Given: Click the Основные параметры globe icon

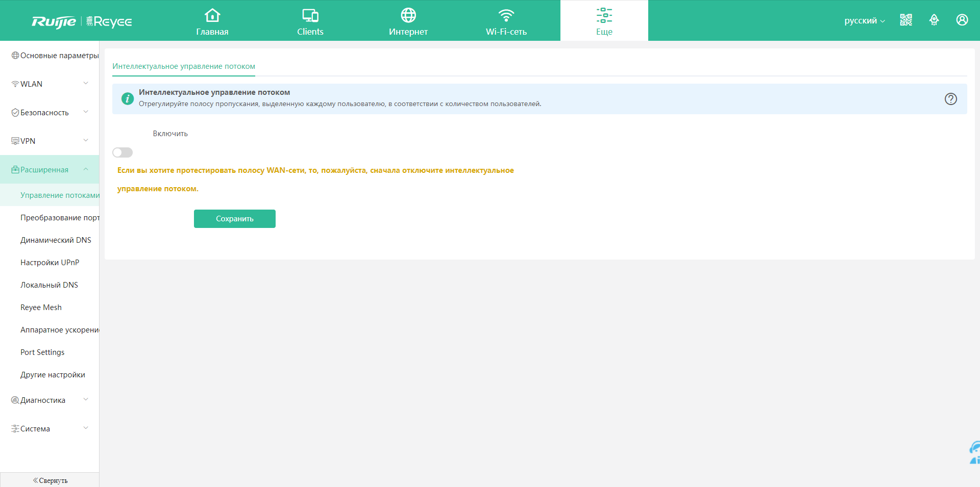Looking at the screenshot, I should click(15, 55).
